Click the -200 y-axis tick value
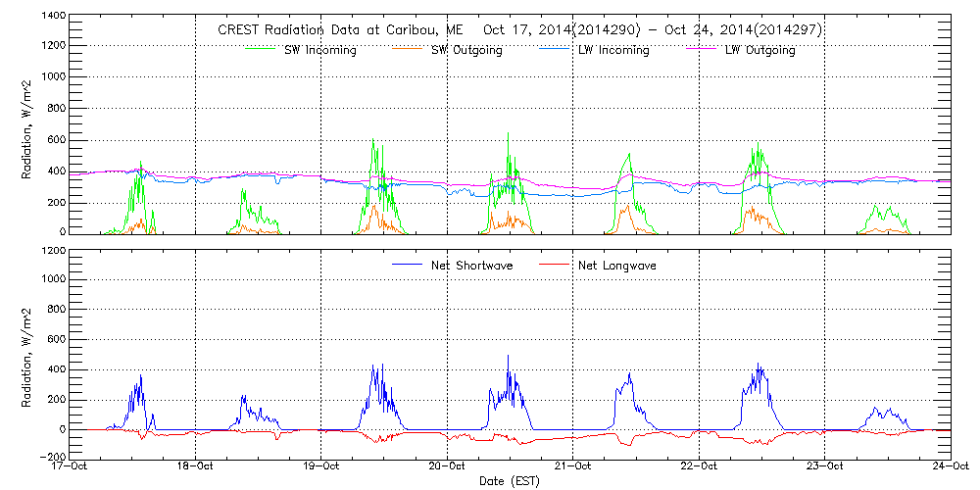 [51, 457]
